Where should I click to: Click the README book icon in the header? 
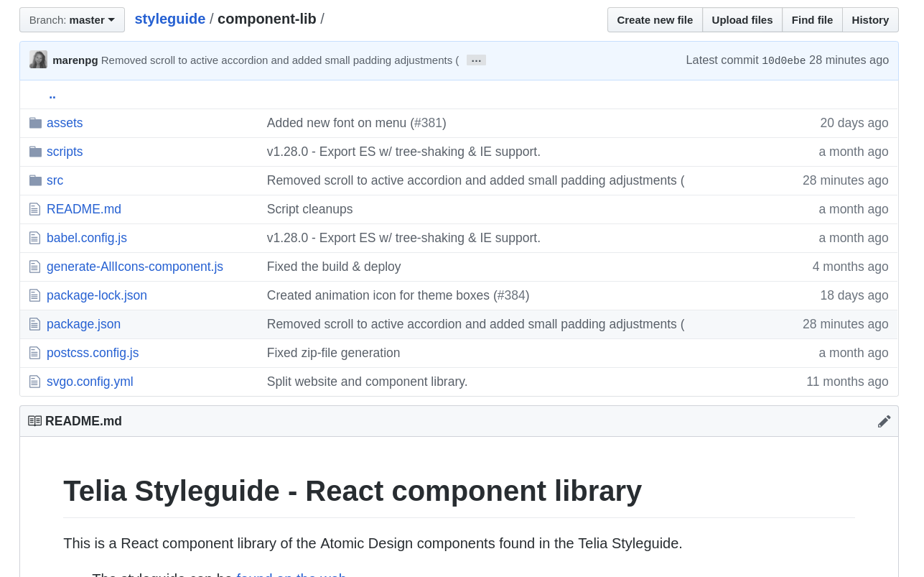coord(35,421)
